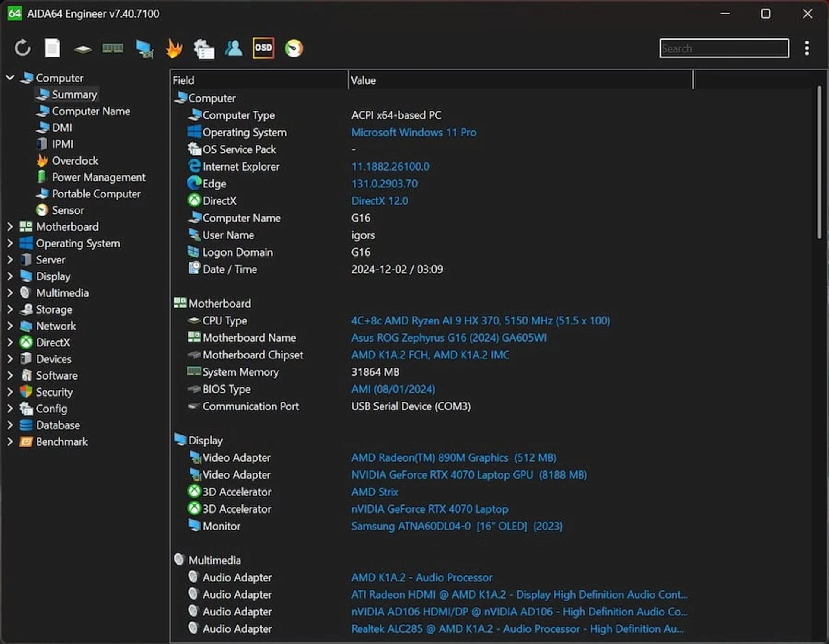Select the OS Service Pack row
This screenshot has width=829, height=644.
tap(432, 149)
